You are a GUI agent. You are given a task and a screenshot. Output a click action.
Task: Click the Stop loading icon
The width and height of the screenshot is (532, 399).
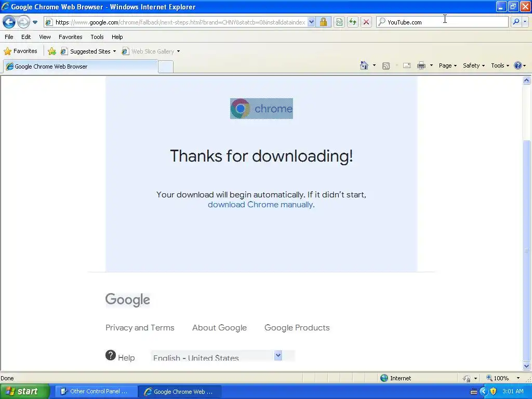(366, 22)
